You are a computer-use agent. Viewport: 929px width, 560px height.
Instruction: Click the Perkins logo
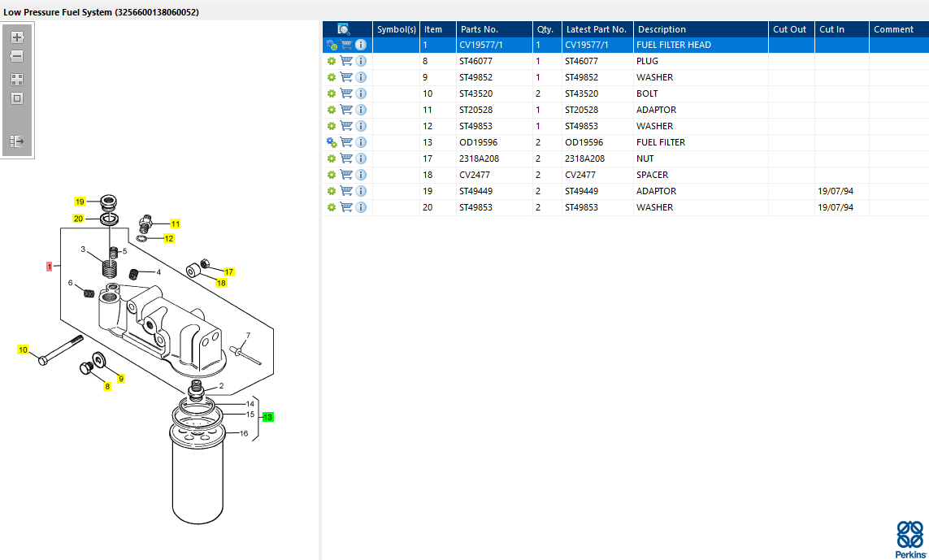(x=910, y=539)
